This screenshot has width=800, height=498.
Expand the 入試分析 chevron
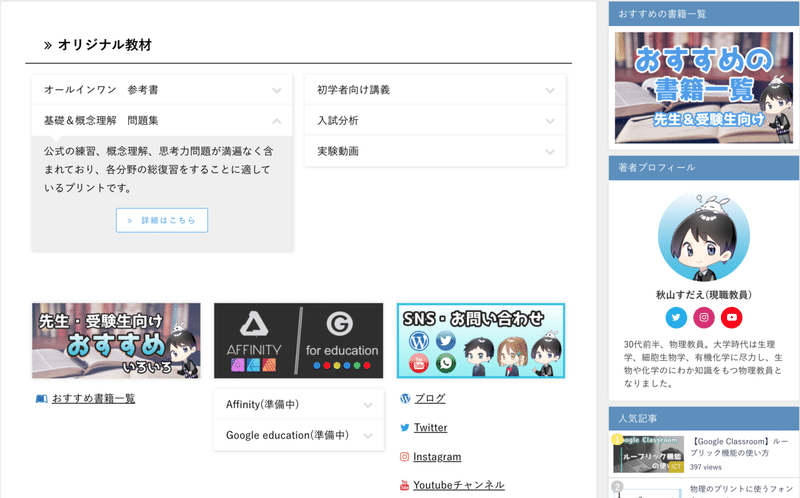(x=549, y=121)
